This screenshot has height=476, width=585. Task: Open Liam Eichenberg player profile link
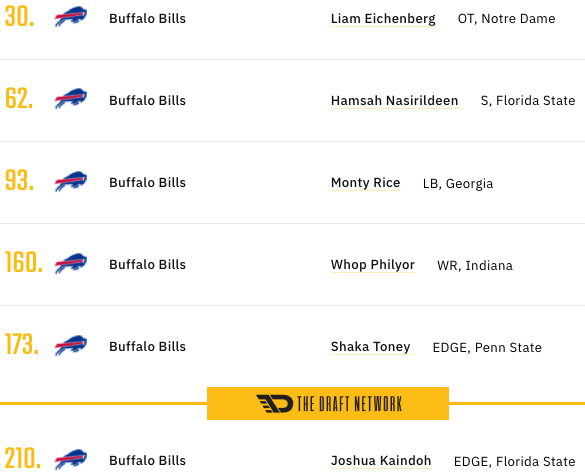[x=383, y=19]
